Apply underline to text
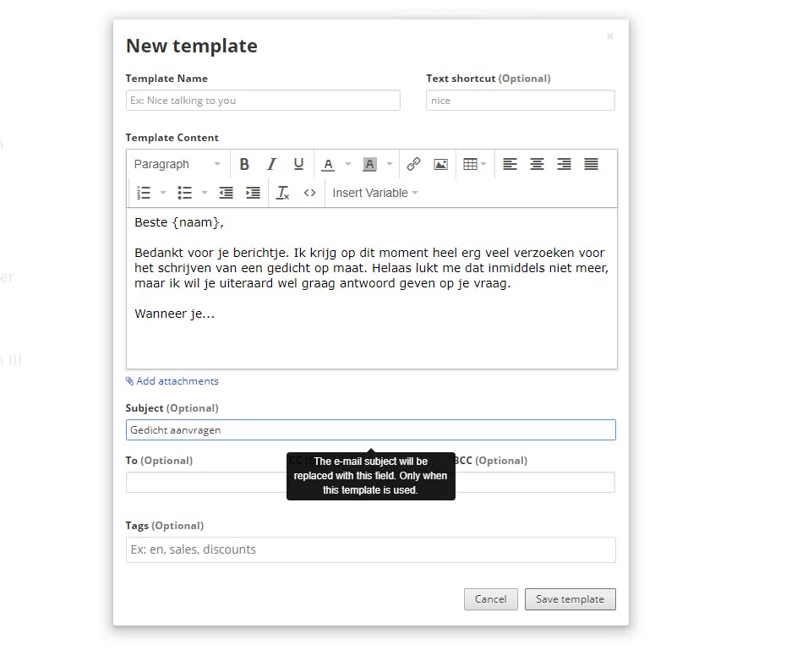The width and height of the screenshot is (786, 672). 298,164
